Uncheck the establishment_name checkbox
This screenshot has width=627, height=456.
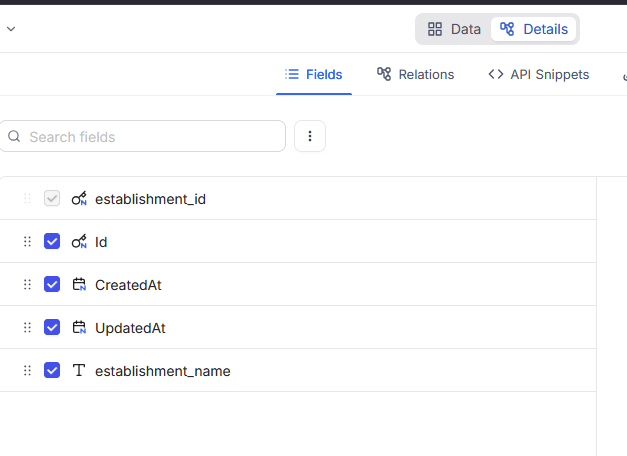52,371
